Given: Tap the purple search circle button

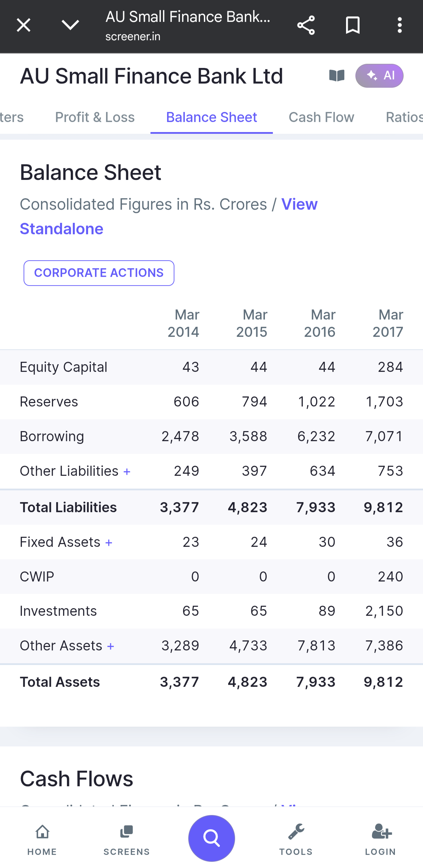Looking at the screenshot, I should [x=211, y=838].
